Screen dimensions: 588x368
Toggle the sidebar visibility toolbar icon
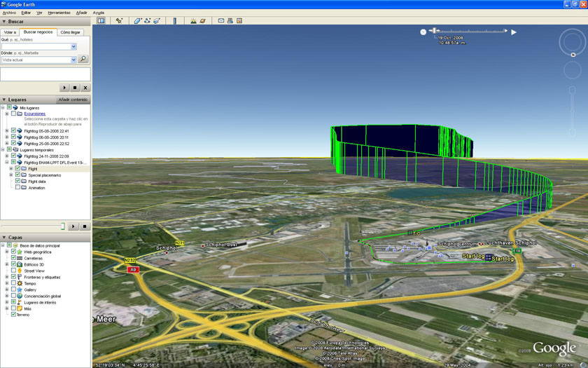click(x=101, y=20)
